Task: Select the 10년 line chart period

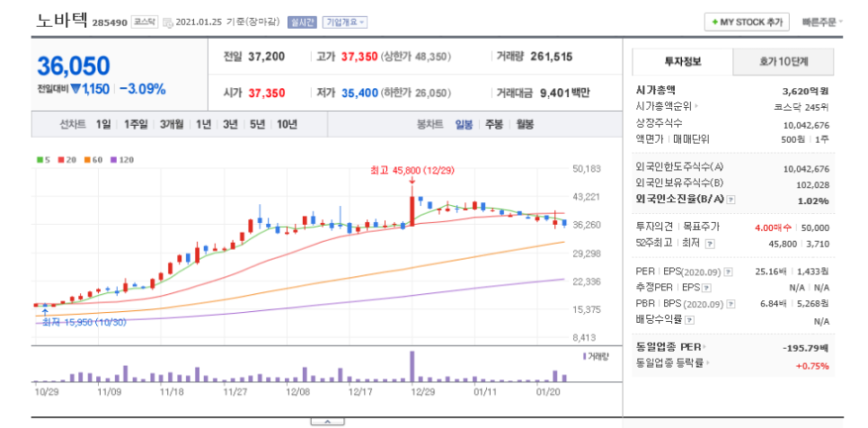Action: coord(287,125)
